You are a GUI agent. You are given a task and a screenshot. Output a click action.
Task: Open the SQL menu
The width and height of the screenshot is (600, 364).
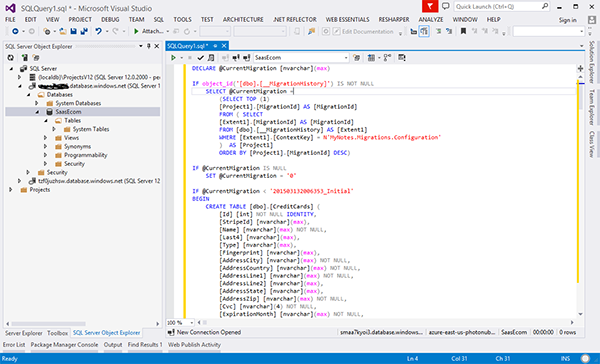[x=159, y=20]
